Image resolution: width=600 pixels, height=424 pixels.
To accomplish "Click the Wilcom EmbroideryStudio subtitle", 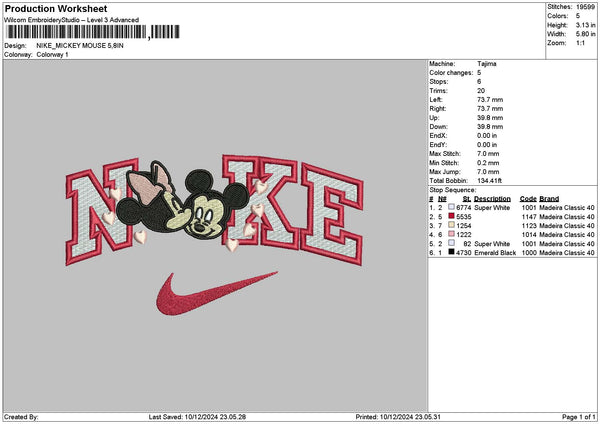I will click(72, 20).
